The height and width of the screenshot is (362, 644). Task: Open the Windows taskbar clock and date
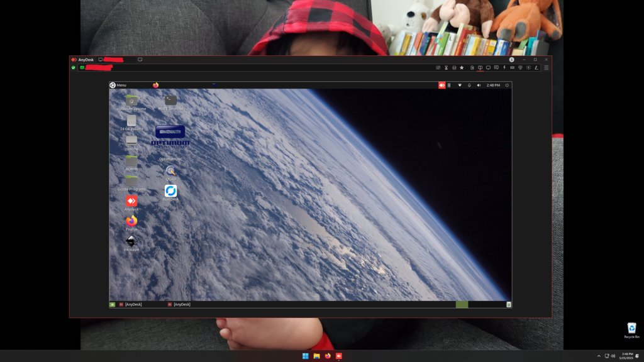coord(627,356)
